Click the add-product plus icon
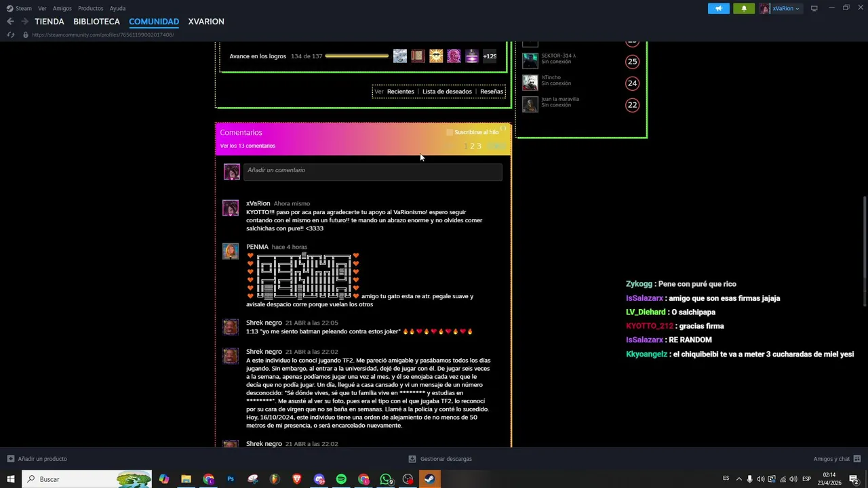The image size is (868, 488). coord(10,459)
